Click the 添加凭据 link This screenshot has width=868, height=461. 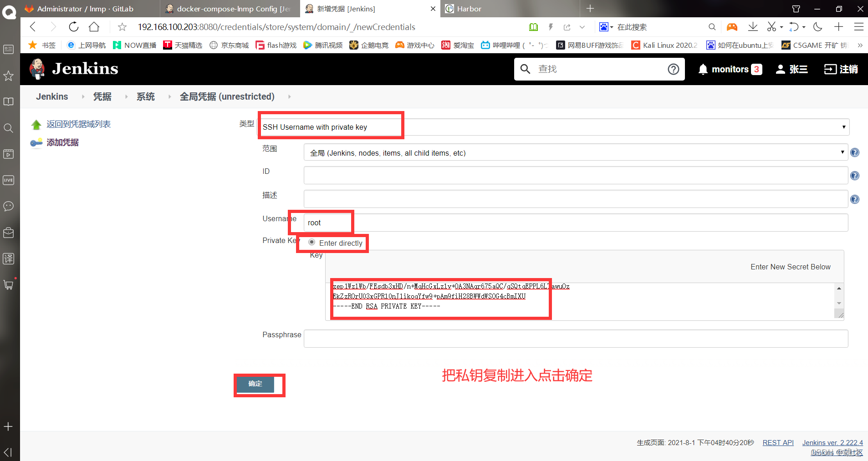tap(62, 142)
